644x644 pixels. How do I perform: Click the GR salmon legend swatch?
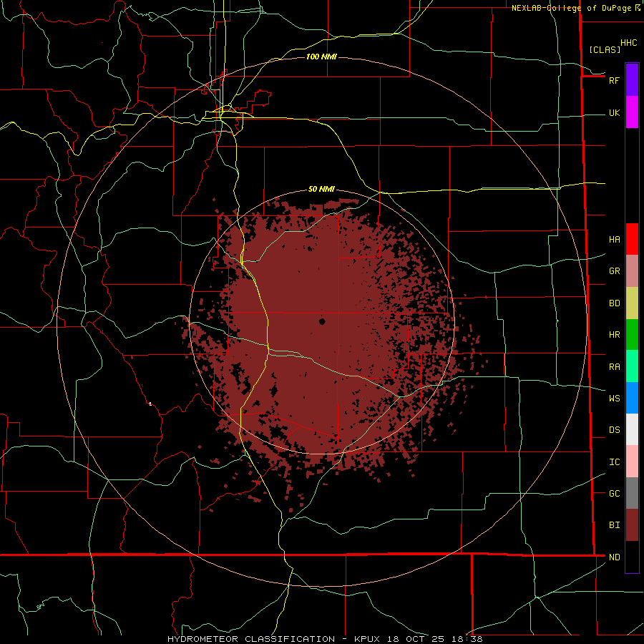tap(632, 271)
